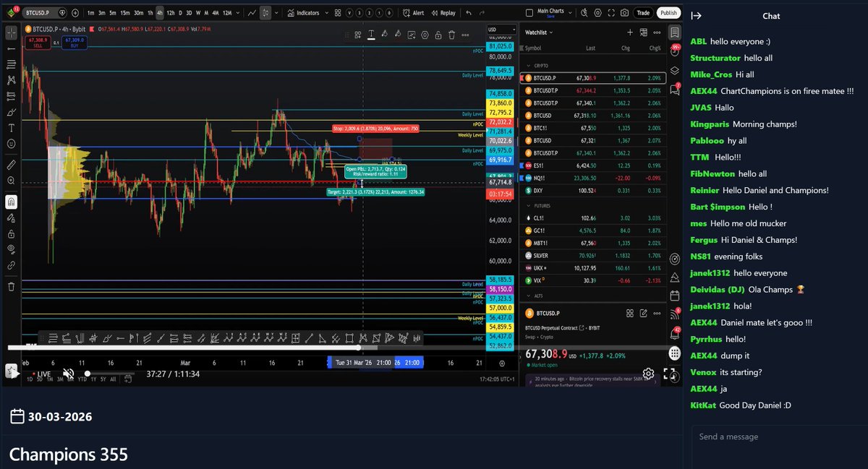Toggle magnet mode in left toolbar
Screen dimensions: 868x469
click(12, 202)
